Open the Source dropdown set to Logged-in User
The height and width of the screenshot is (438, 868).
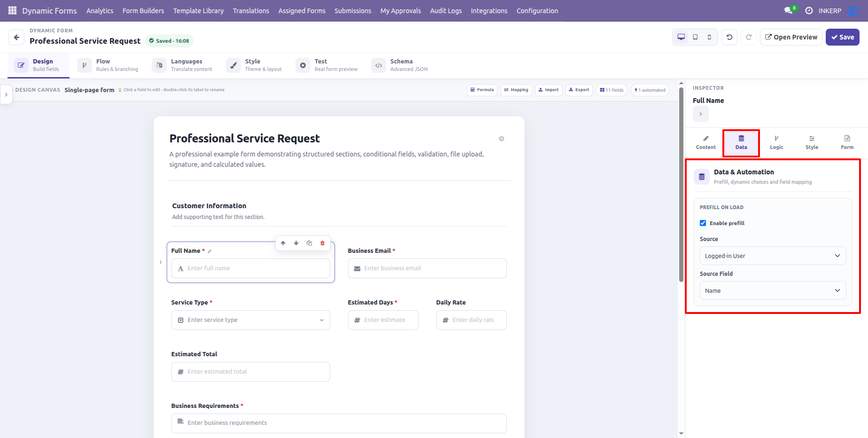point(773,256)
